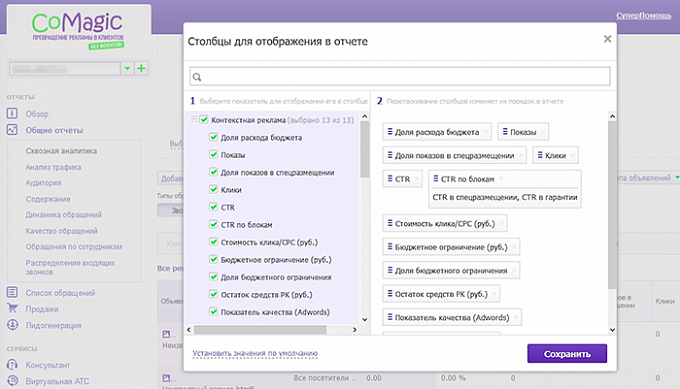Viewport: 680px width, 389px height.
Task: Click the left list vertical scrollbar thumb
Action: tap(364, 149)
